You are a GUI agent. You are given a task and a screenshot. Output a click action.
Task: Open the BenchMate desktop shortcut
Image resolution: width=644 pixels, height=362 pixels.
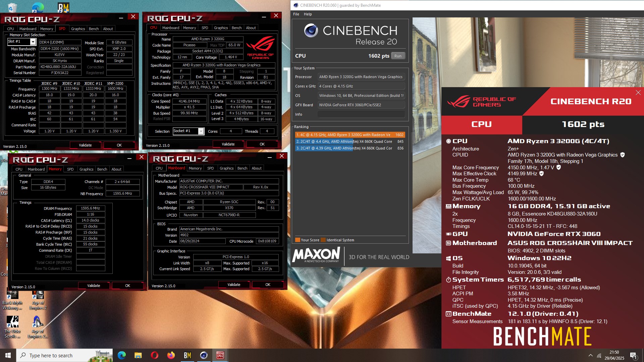(63, 7)
